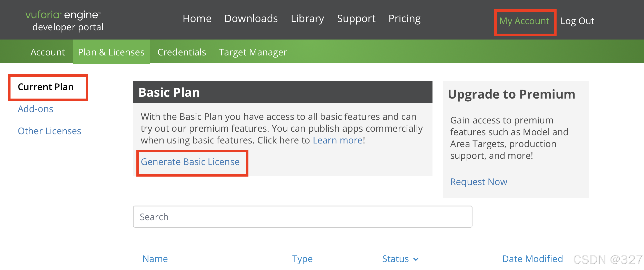Sort by the Date Modified column

pos(532,259)
